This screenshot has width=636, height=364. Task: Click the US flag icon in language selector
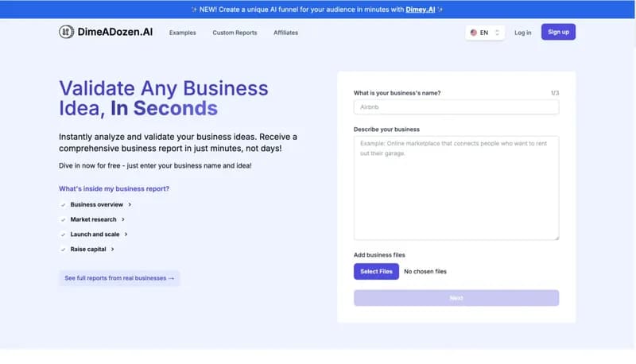[x=473, y=33]
